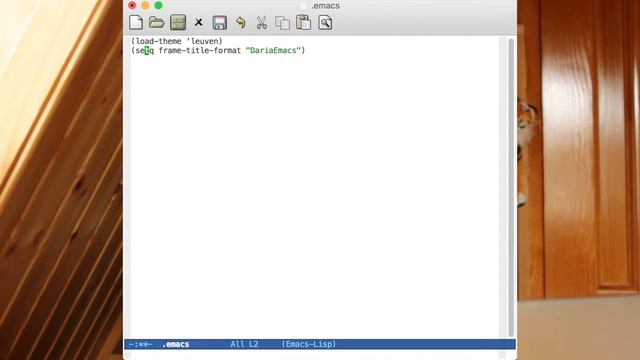Image resolution: width=640 pixels, height=360 pixels.
Task: Kill the current buffer via X icon
Action: click(198, 22)
